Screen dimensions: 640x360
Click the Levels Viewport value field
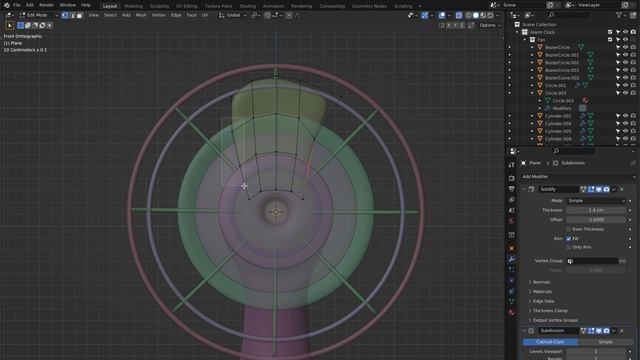pos(596,351)
